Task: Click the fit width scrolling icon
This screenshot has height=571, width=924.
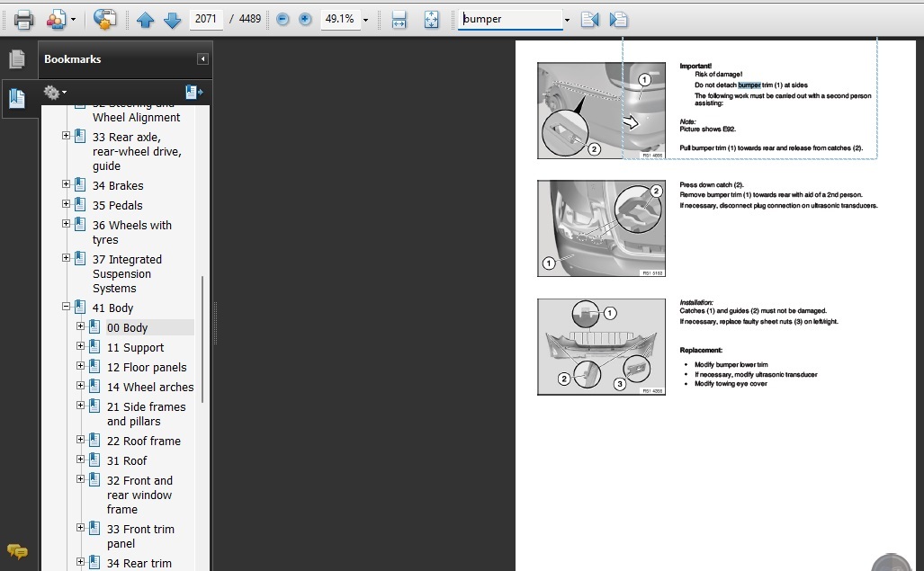Action: point(399,20)
